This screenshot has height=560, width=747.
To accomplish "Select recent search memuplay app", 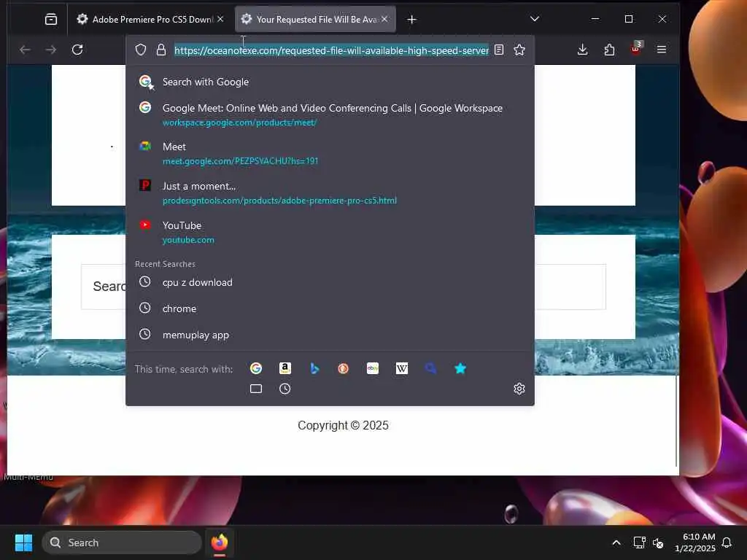I will point(330,335).
